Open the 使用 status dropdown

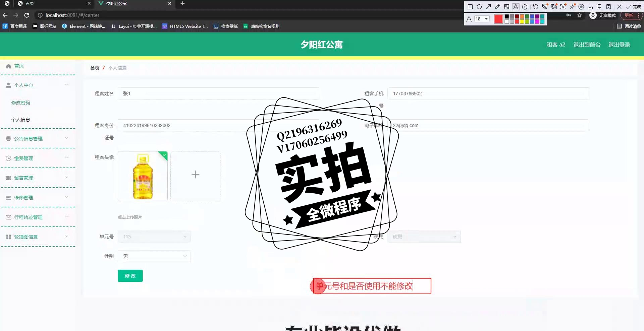pos(424,237)
